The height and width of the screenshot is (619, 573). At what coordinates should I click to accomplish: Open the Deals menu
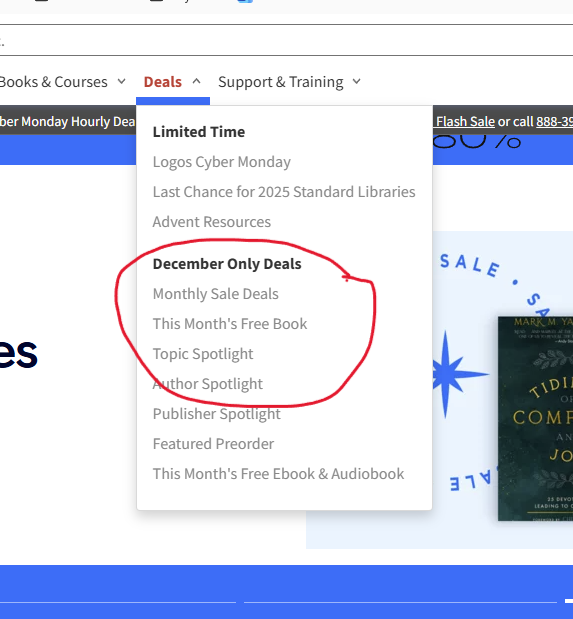click(163, 82)
